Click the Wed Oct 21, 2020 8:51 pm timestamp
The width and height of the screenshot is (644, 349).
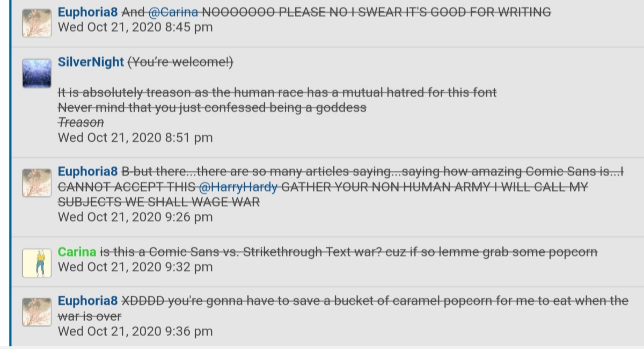click(x=135, y=137)
